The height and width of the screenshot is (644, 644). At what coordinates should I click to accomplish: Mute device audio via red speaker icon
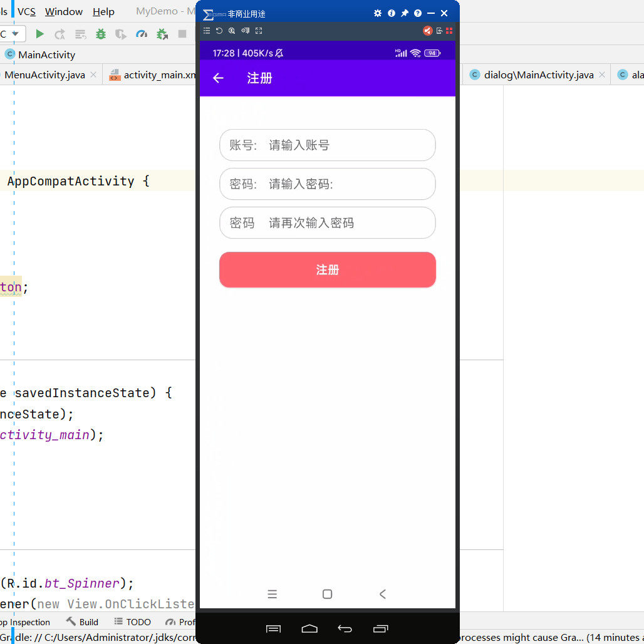coord(428,30)
